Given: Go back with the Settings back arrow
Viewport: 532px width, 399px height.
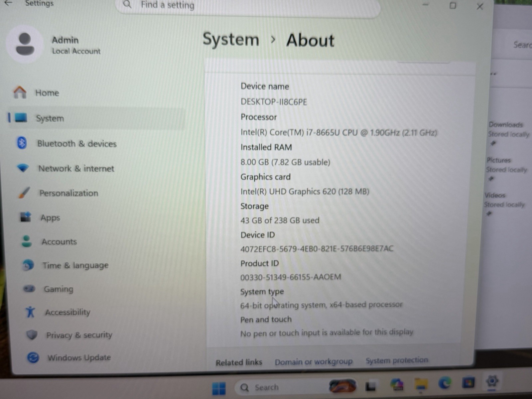Looking at the screenshot, I should point(8,3).
